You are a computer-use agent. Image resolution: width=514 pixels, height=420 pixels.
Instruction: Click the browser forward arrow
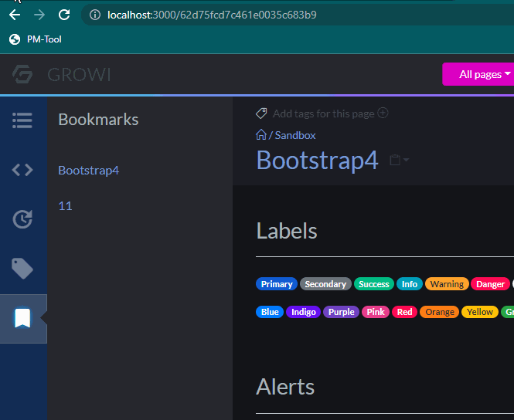(39, 15)
